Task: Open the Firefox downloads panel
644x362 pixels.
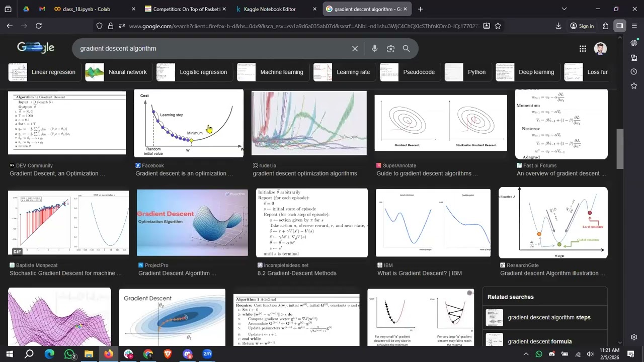Action: pyautogui.click(x=558, y=26)
